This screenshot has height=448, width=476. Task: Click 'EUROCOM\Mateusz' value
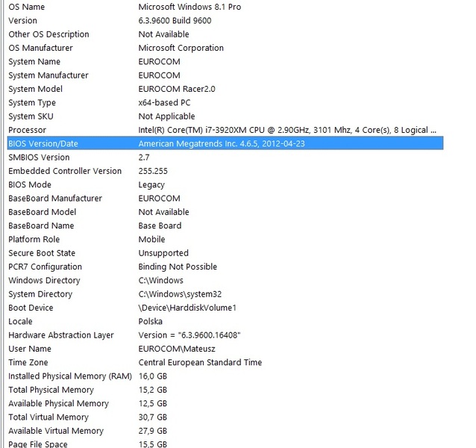tap(177, 349)
